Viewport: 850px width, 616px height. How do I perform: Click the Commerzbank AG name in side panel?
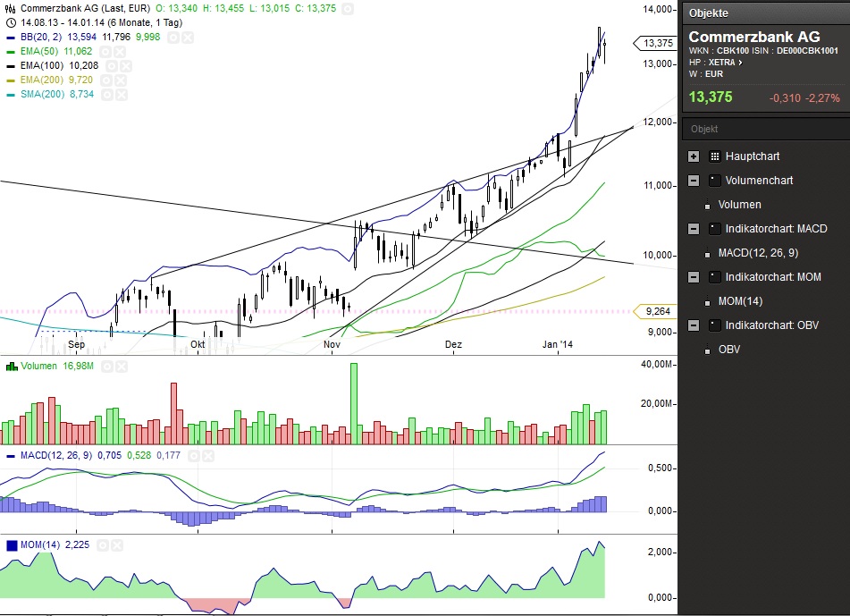pos(754,37)
